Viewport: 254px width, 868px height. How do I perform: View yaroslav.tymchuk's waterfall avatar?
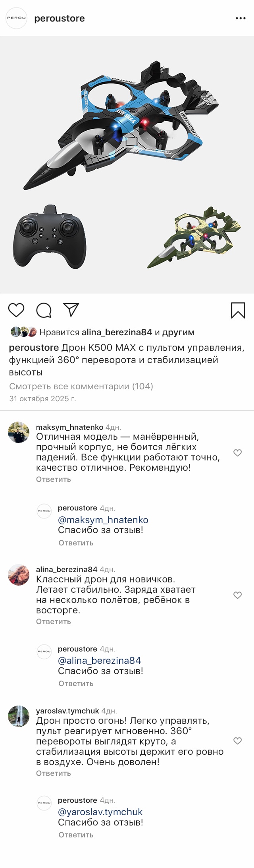click(x=19, y=716)
